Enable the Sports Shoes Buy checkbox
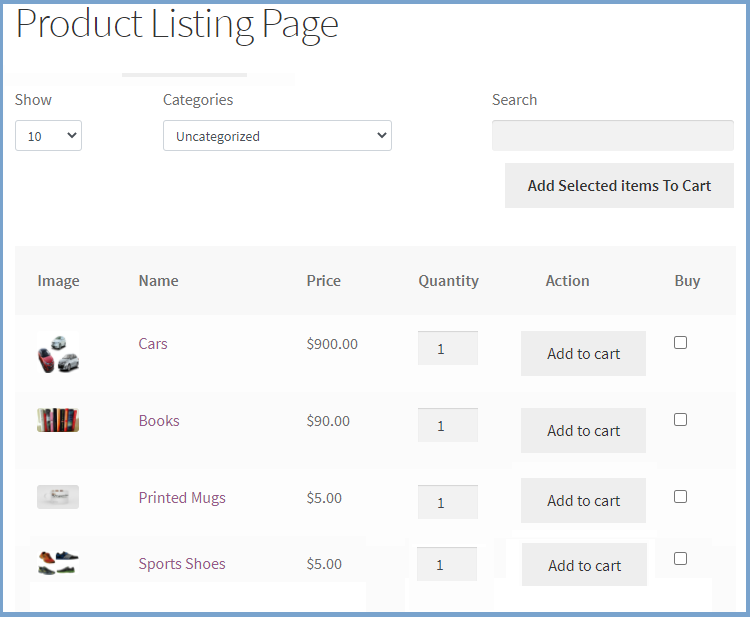 pyautogui.click(x=680, y=558)
